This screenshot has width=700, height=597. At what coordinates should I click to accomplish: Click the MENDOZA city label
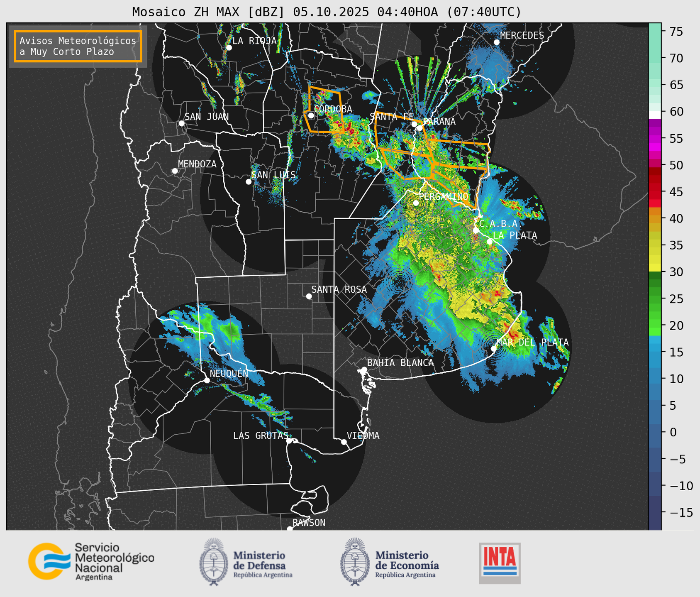point(197,164)
